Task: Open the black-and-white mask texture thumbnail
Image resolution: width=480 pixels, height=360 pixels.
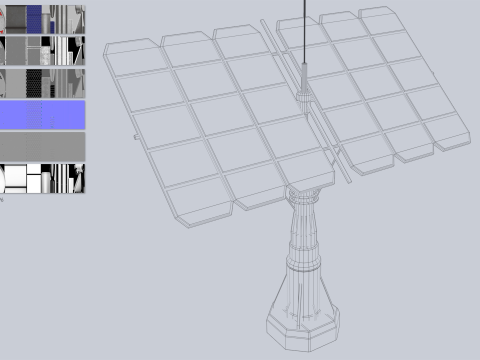Action: 42,178
